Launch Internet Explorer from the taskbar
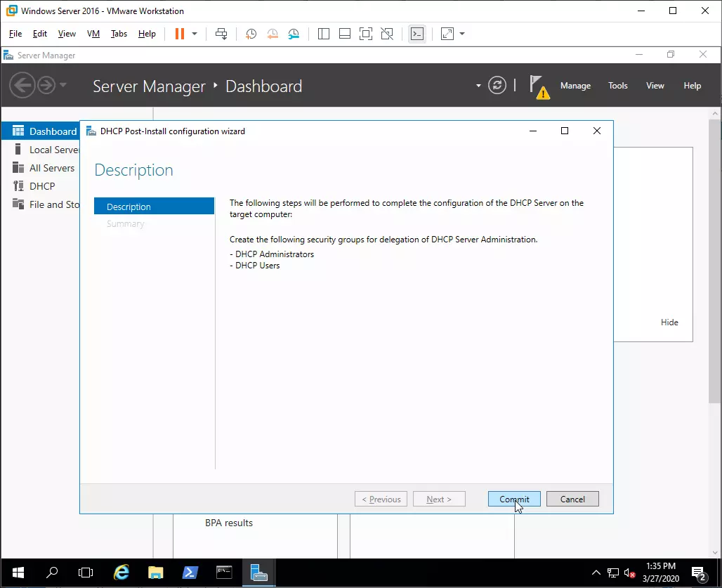Viewport: 722px width, 588px height. (x=121, y=573)
